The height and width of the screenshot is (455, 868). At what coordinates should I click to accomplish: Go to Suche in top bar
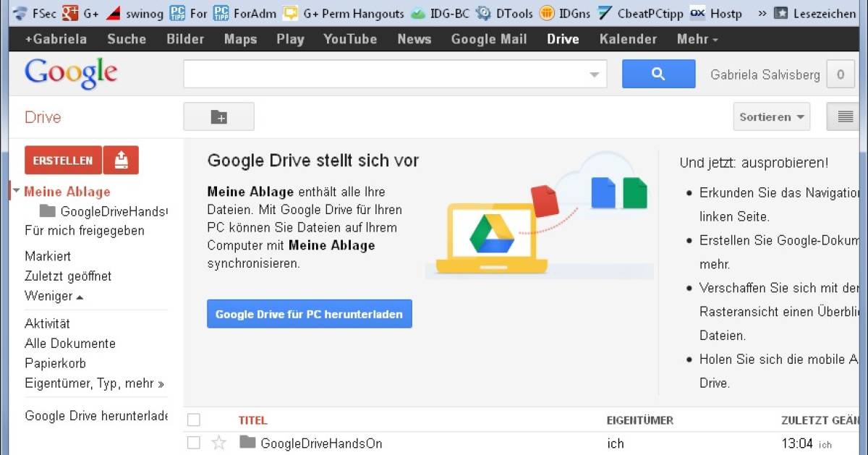pos(127,39)
